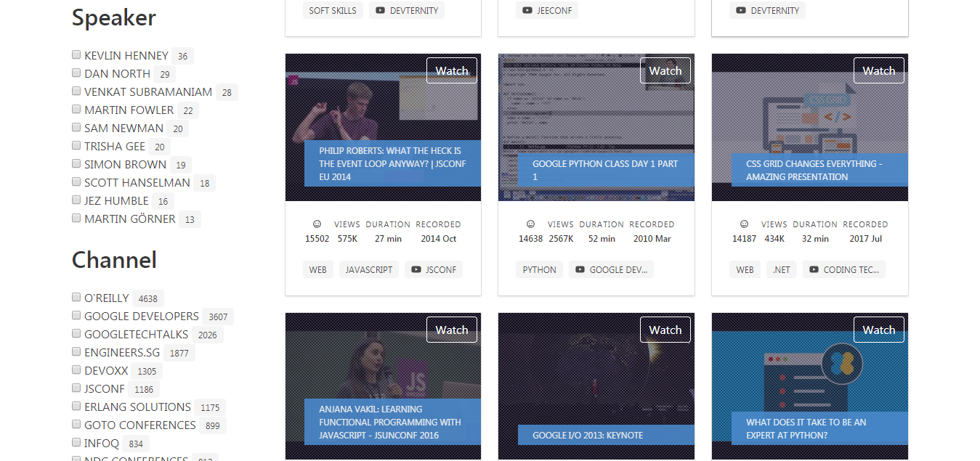Screen dimensions: 980x461
Task: Check the JSConf channel filter in sidebar
Action: click(x=76, y=388)
